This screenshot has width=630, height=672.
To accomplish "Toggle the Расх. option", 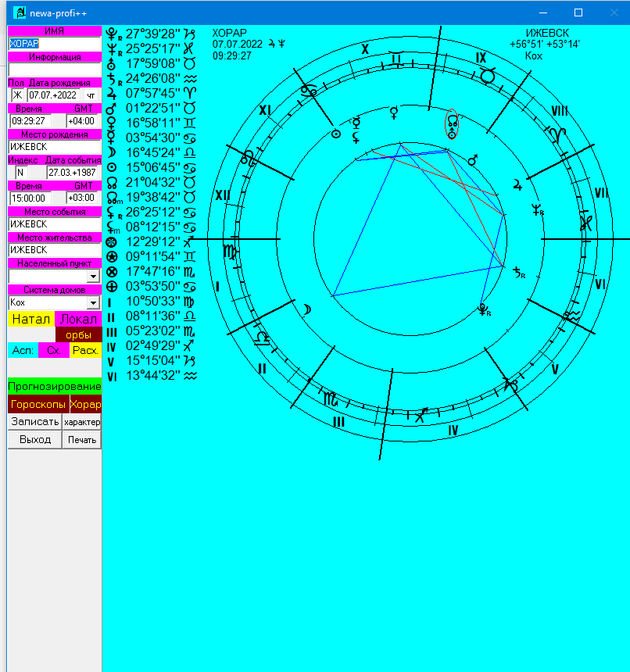I will pyautogui.click(x=85, y=350).
